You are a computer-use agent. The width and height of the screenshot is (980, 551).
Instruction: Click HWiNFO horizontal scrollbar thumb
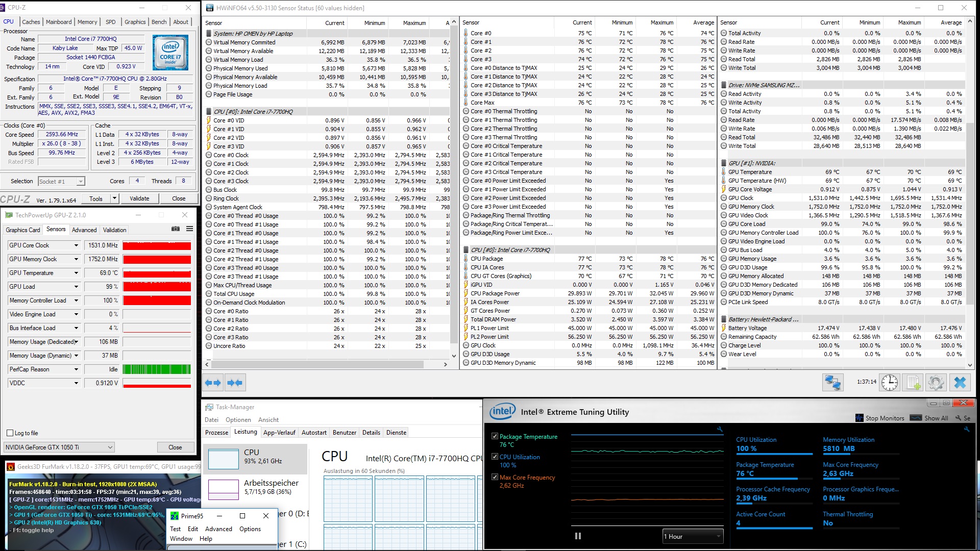pos(317,364)
